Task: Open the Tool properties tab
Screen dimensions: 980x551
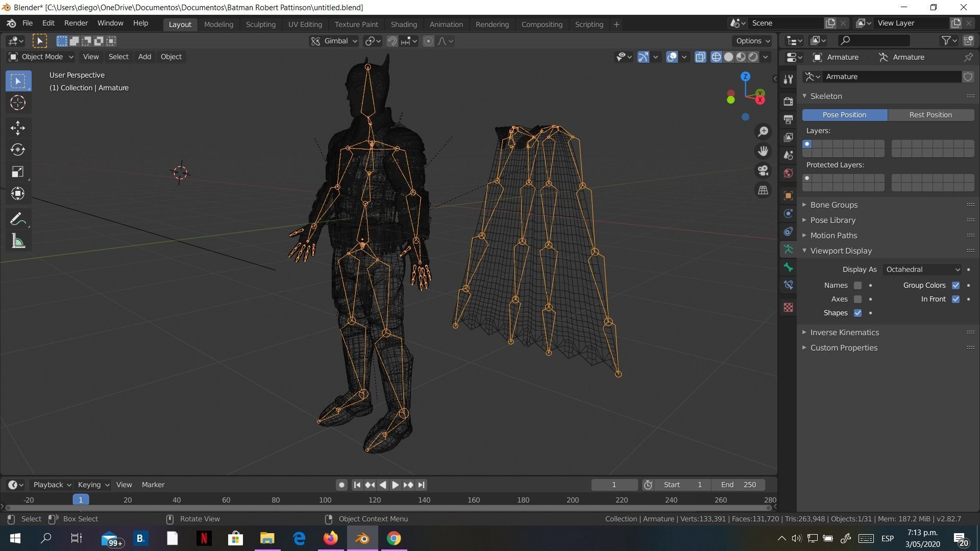Action: pos(789,79)
